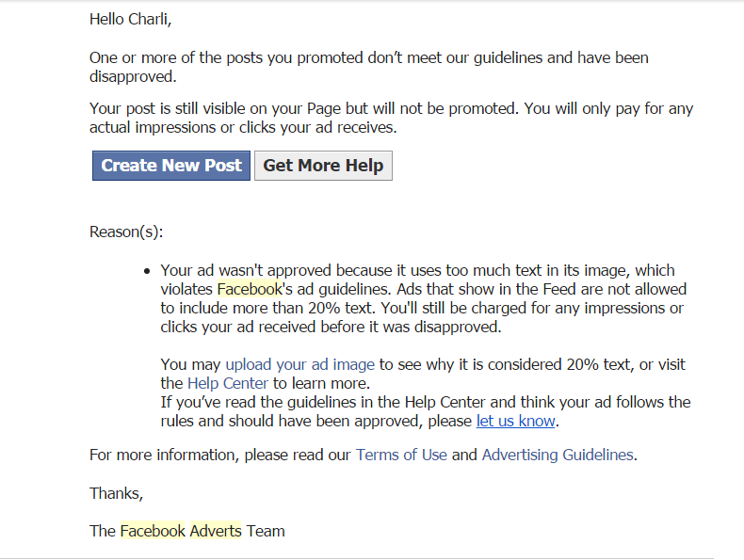Image resolution: width=744 pixels, height=560 pixels.
Task: Open the blue Help Center link
Action: click(228, 383)
